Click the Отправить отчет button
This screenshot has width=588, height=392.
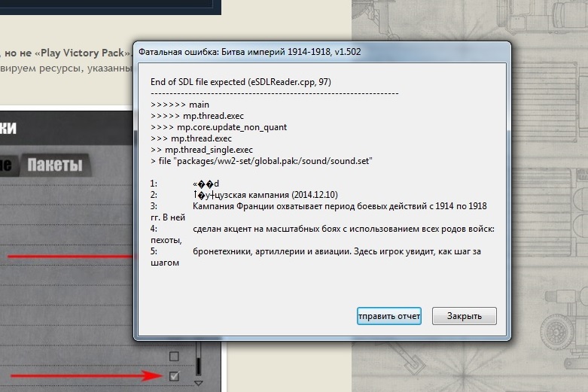389,316
